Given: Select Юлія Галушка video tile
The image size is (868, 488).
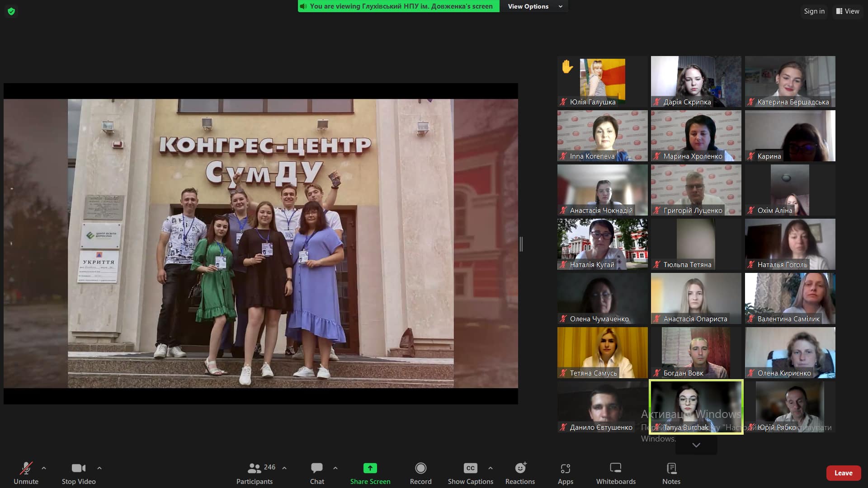Looking at the screenshot, I should coord(602,81).
